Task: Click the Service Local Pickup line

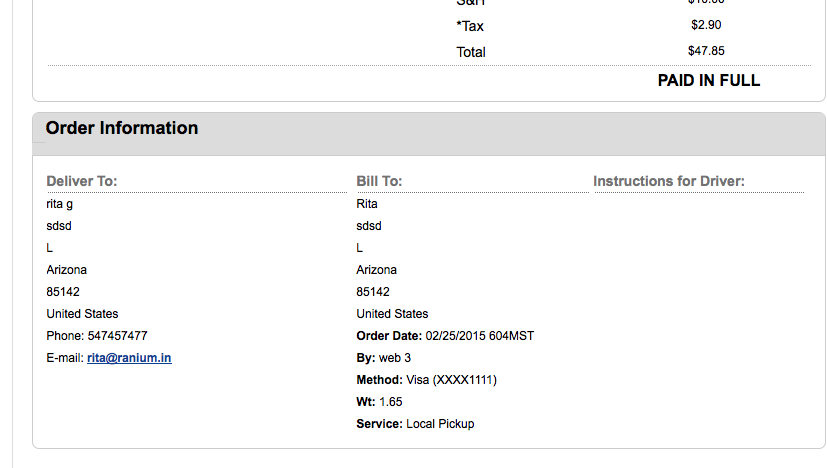Action: click(415, 424)
